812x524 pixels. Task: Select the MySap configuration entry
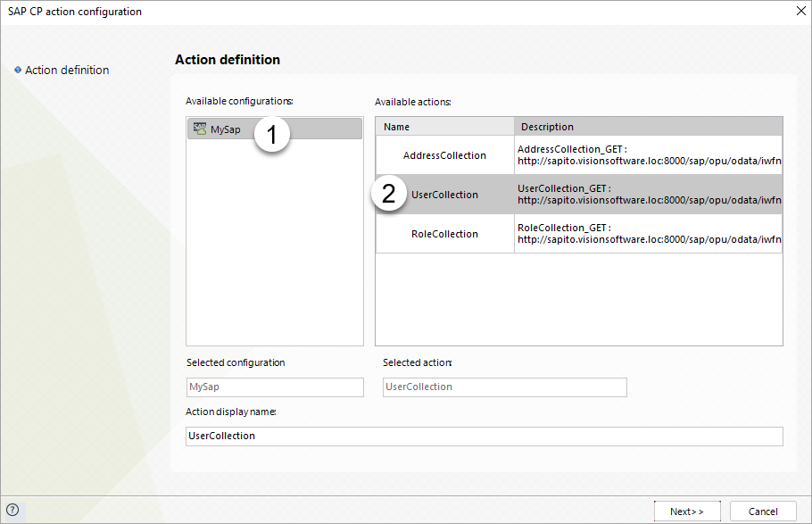tap(226, 129)
